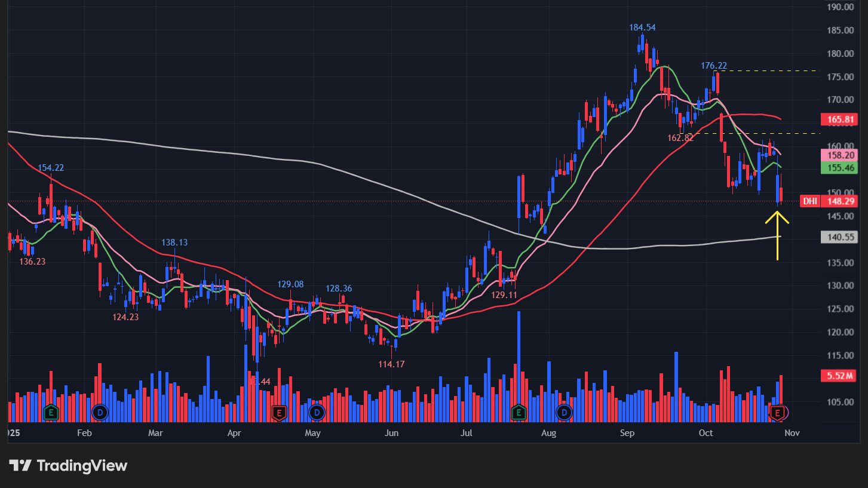Select the red earnings E marker under April
This screenshot has width=868, height=488.
click(278, 412)
